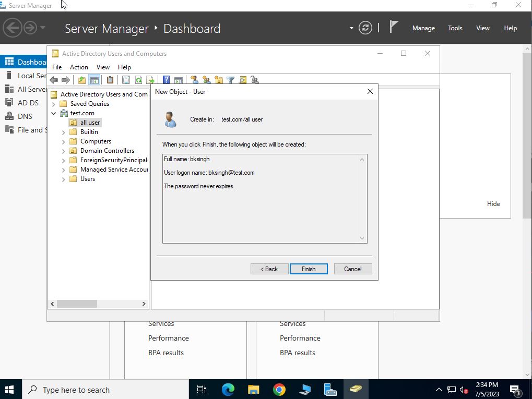Screen dimensions: 532x399
Task: Click summary box scroll down arrow
Action: (x=362, y=238)
